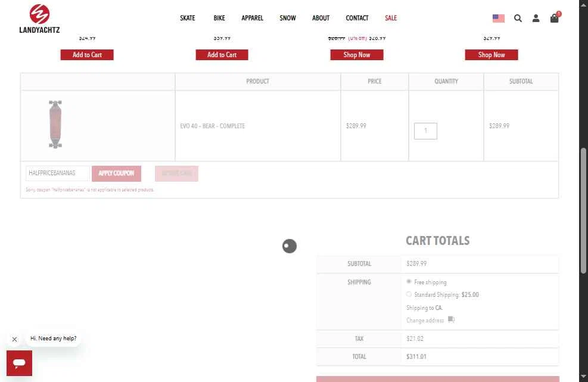Open the SALE menu item
The image size is (588, 382).
pyautogui.click(x=391, y=18)
